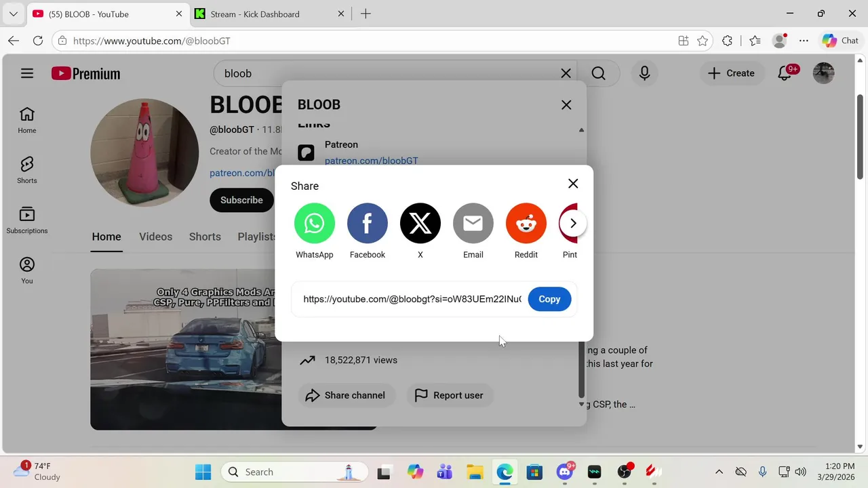
Task: Select the share URL text field
Action: 412,299
